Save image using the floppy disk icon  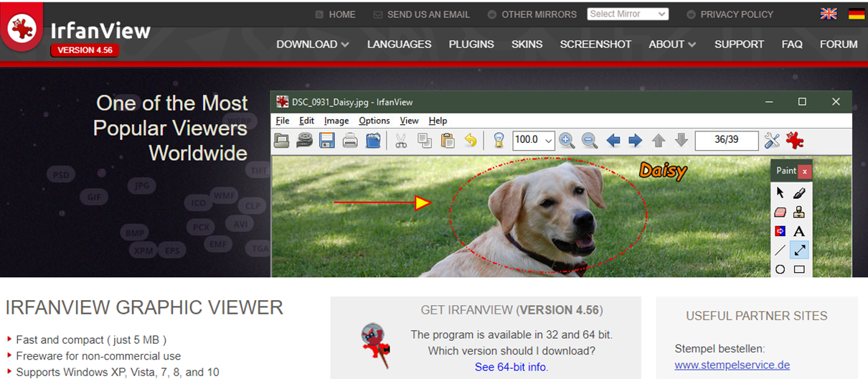click(x=327, y=140)
